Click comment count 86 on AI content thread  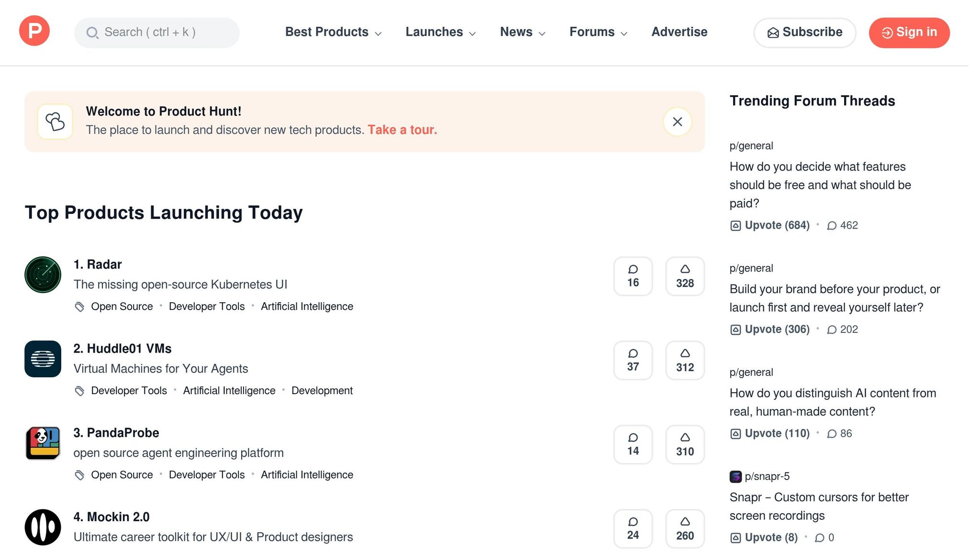pos(839,433)
